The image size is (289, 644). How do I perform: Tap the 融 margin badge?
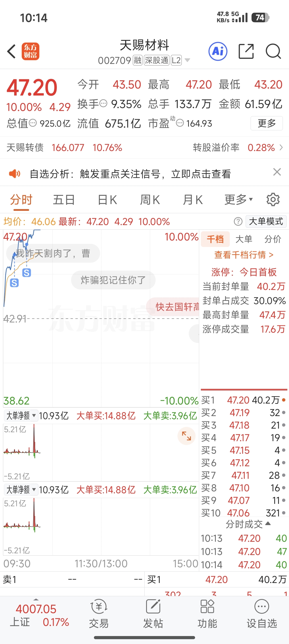(x=138, y=60)
